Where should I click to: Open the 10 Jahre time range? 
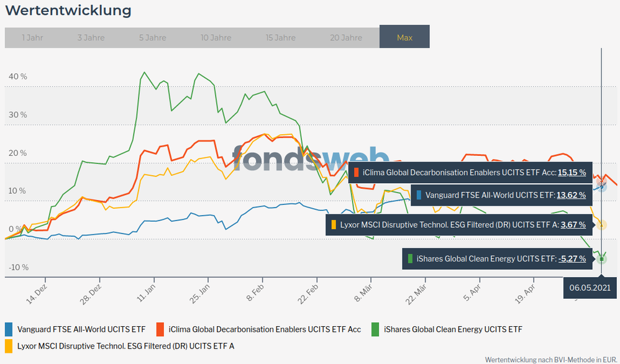[216, 37]
